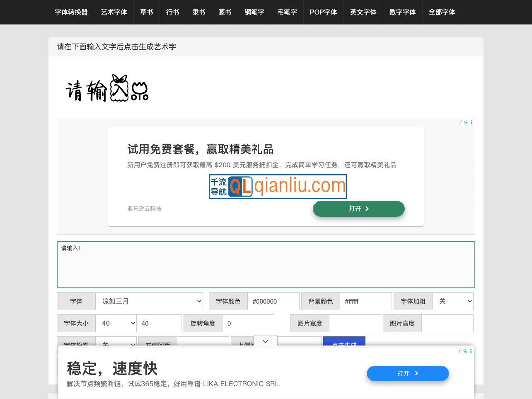Switch to the 艺术字体 tab
The image size is (532, 399).
point(114,12)
